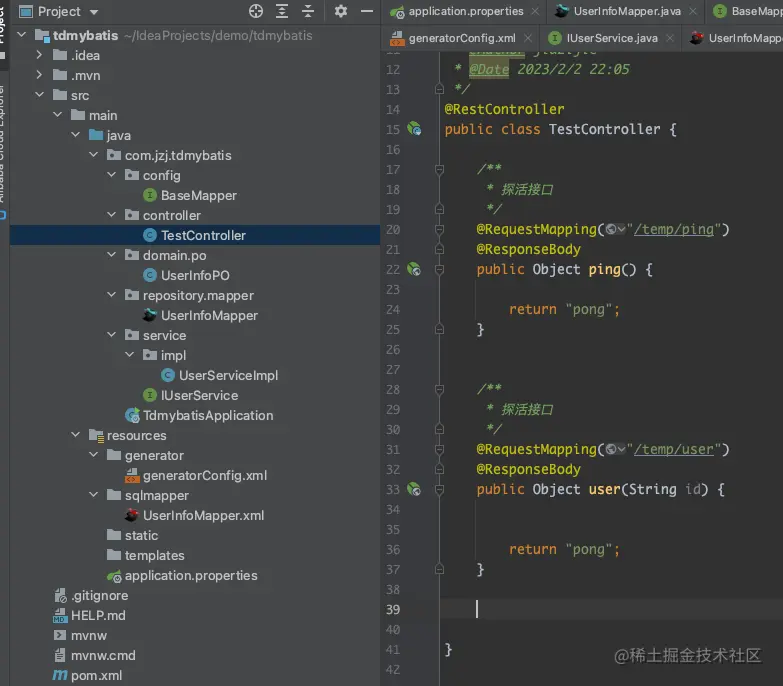The image size is (783, 686).
Task: Switch to application.properties editor tab
Action: (465, 11)
